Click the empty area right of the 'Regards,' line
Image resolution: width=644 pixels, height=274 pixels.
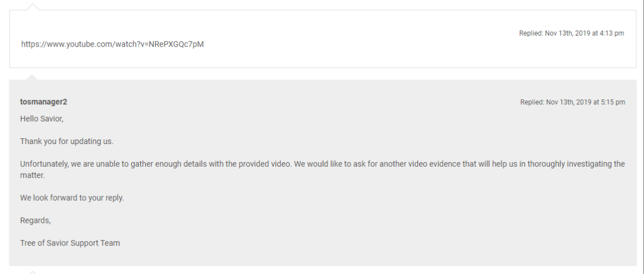pyautogui.click(x=341, y=221)
